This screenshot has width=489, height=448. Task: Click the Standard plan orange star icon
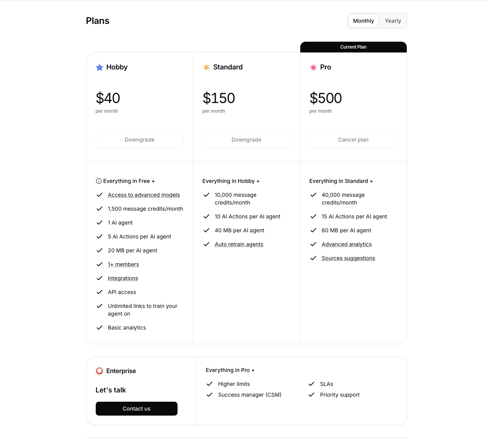pos(206,67)
